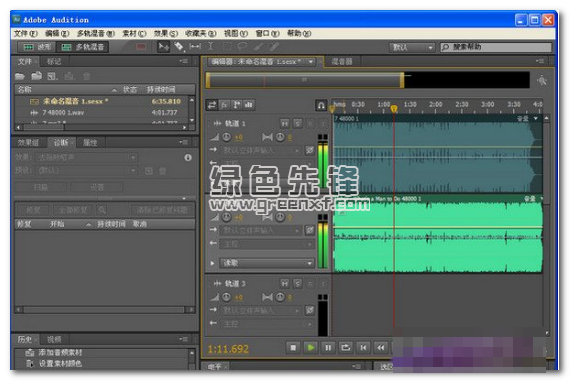Click the Import File icon
This screenshot has width=570, height=381.
click(36, 76)
